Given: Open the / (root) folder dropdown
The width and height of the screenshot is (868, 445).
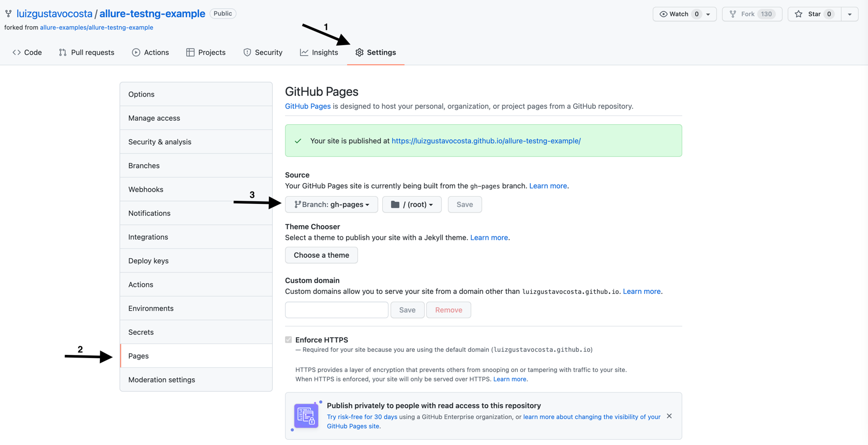Looking at the screenshot, I should coord(412,204).
